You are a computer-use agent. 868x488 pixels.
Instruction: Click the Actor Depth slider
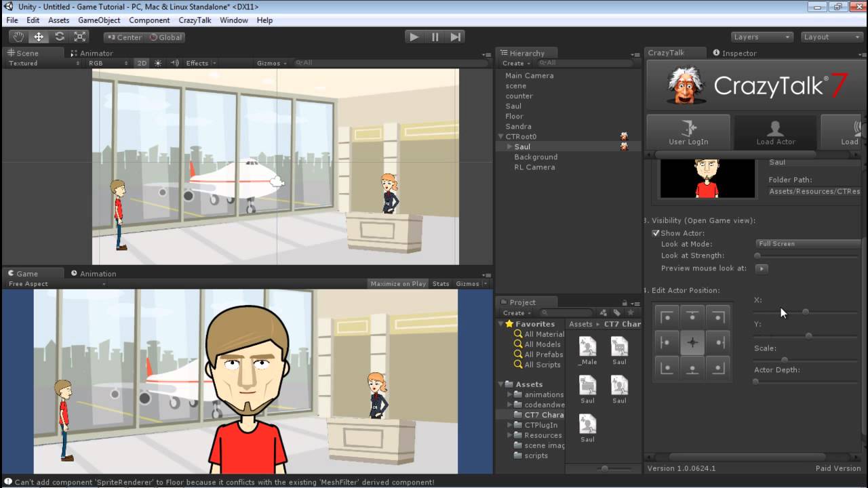point(807,382)
